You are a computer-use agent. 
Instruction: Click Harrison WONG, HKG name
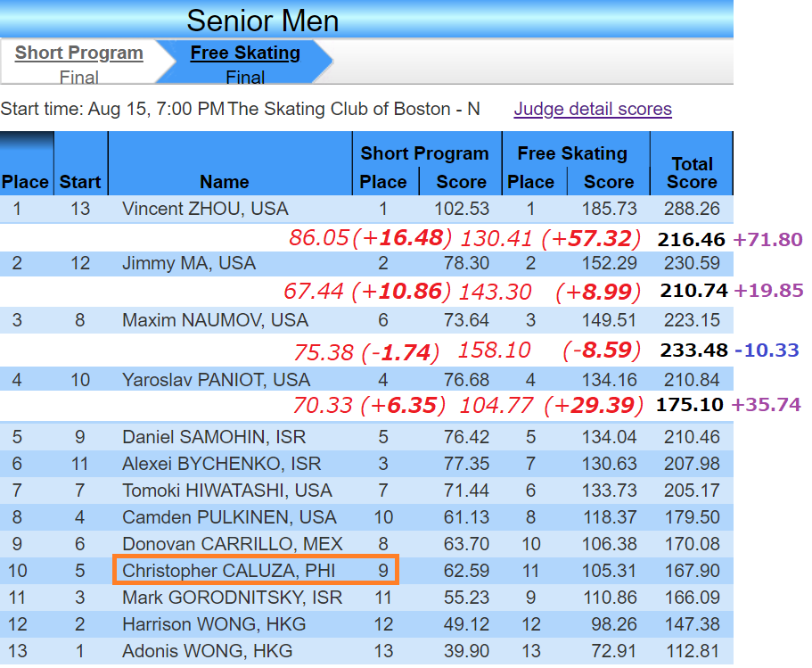tap(214, 624)
